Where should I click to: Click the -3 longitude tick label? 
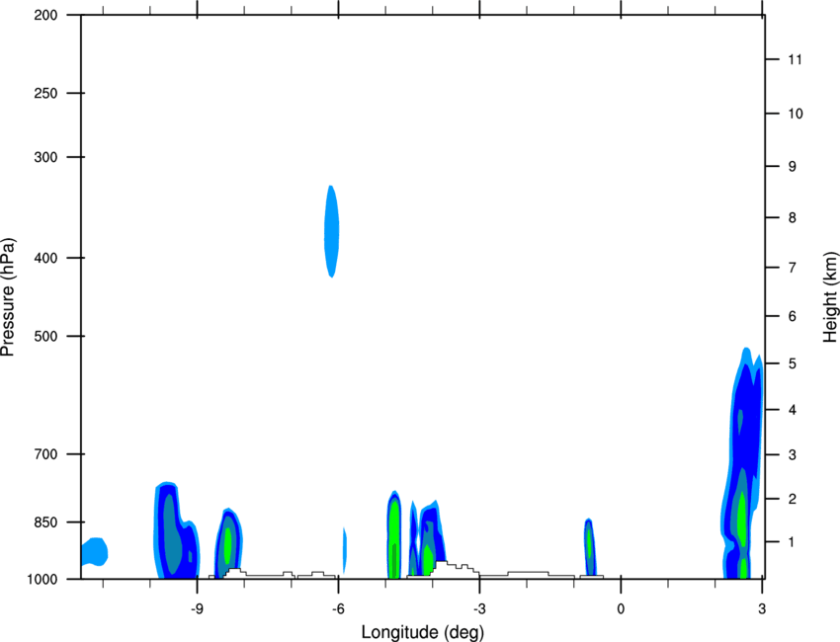[479, 608]
